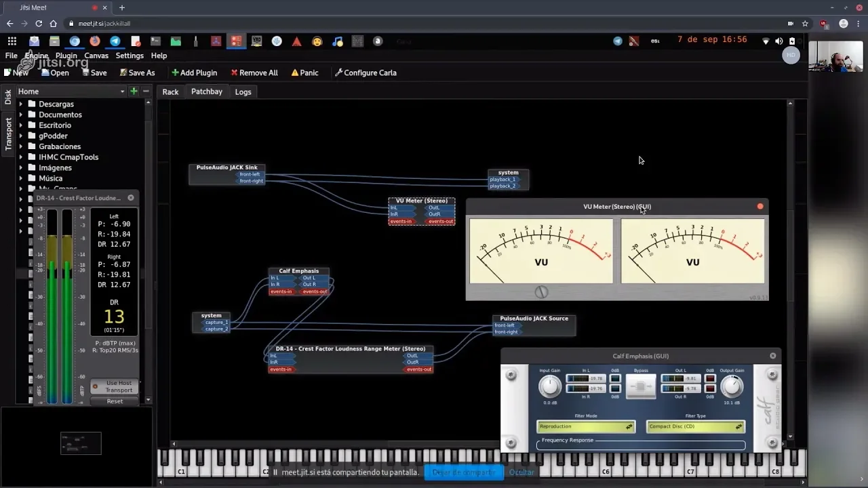868x488 pixels.
Task: Close the DR-14 Crest Factor meter window
Action: (131, 198)
